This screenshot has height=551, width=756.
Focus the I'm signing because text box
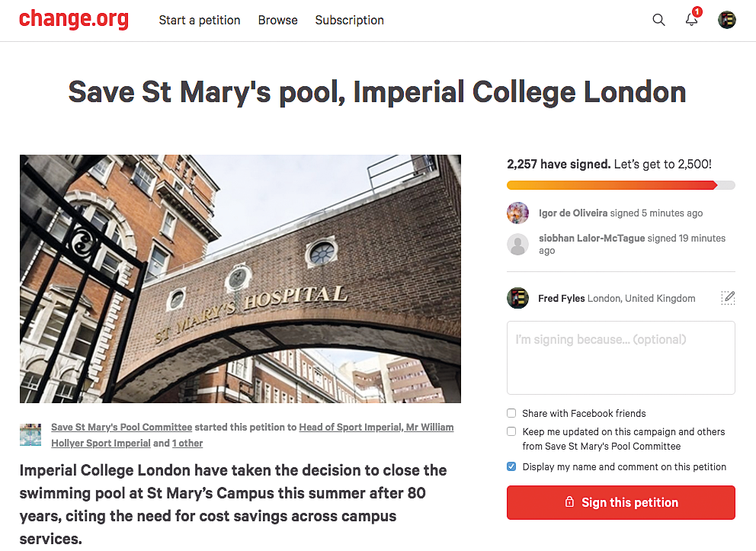pos(621,357)
